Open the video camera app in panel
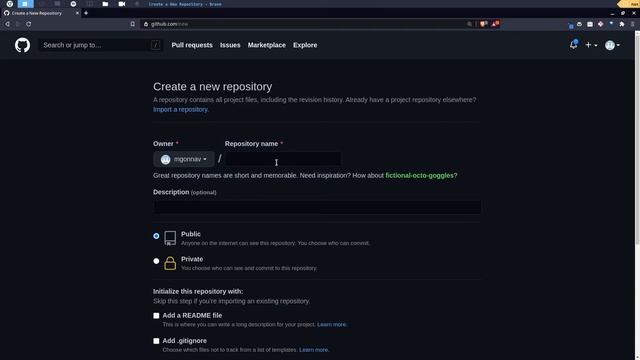The image size is (640, 360). click(122, 4)
